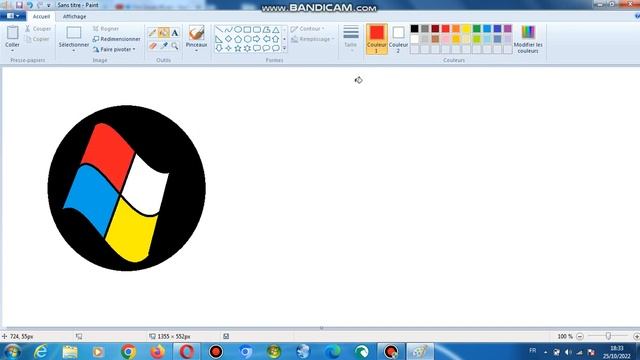The width and height of the screenshot is (640, 360).
Task: Click the zoom out minus button
Action: click(580, 336)
